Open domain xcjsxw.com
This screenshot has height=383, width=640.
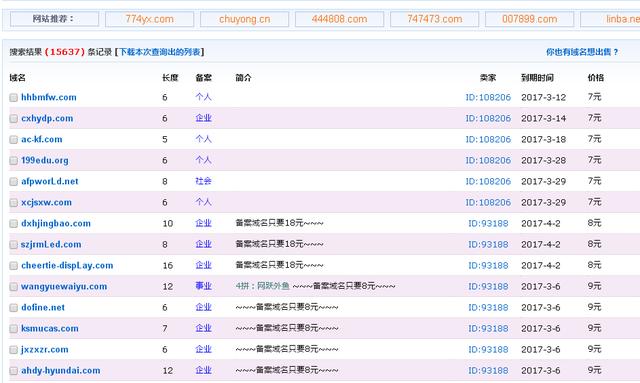point(46,203)
